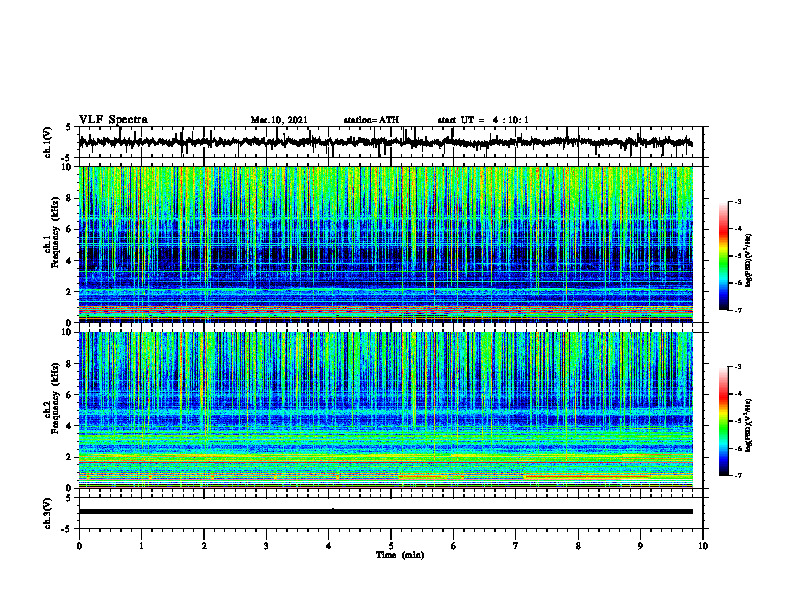Click the 'station=ATH' header label
792x612 pixels.
click(x=371, y=120)
